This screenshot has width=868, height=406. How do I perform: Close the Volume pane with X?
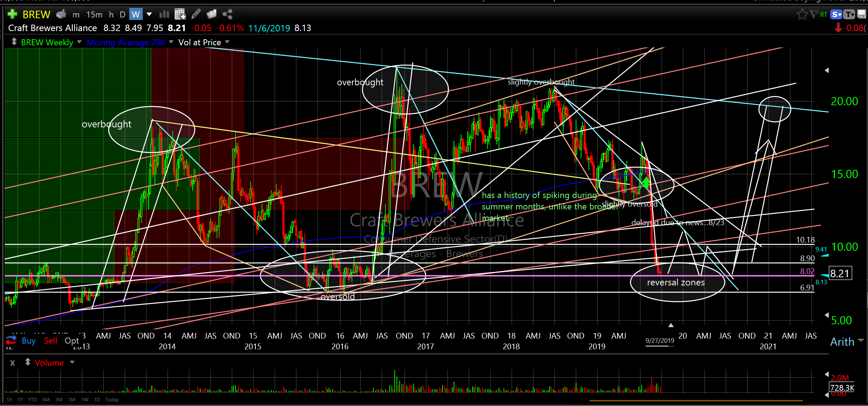(12, 363)
